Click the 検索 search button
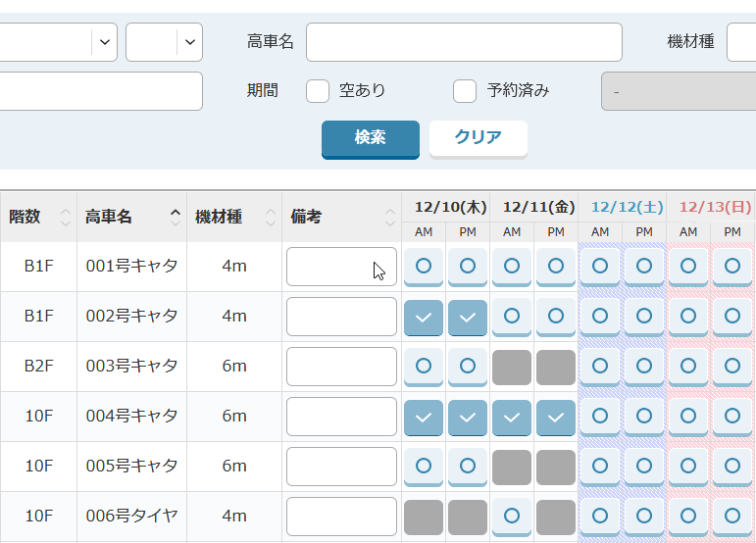 370,138
